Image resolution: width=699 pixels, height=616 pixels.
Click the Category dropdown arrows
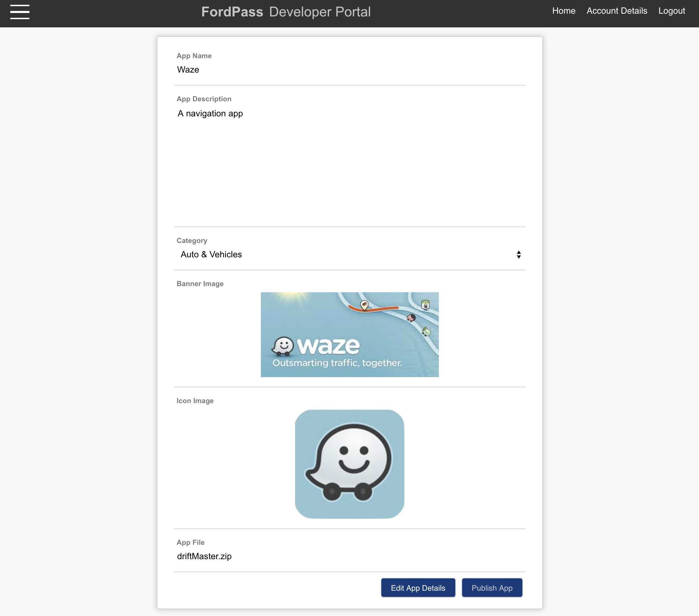click(x=519, y=255)
